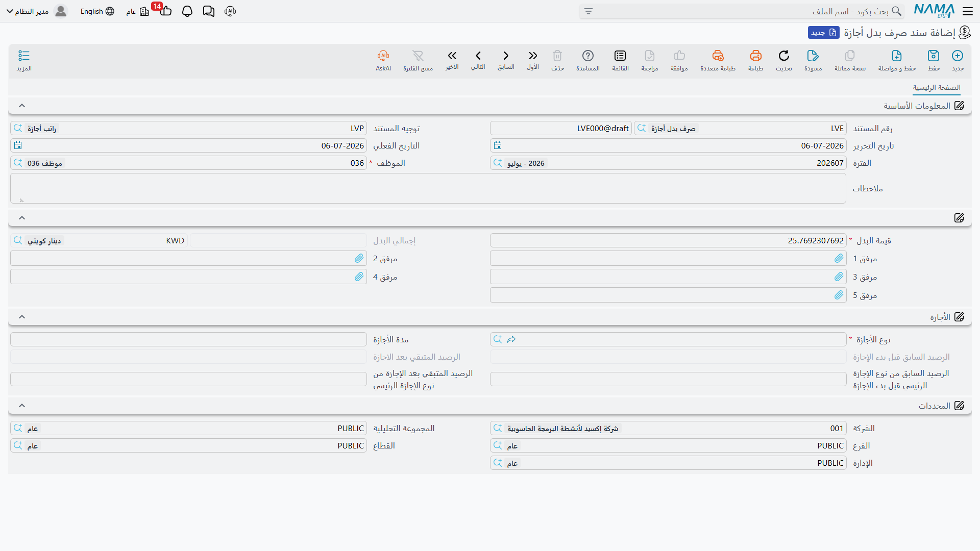980x551 pixels.
Task: Open lookup for الموظف 036
Action: click(x=18, y=163)
